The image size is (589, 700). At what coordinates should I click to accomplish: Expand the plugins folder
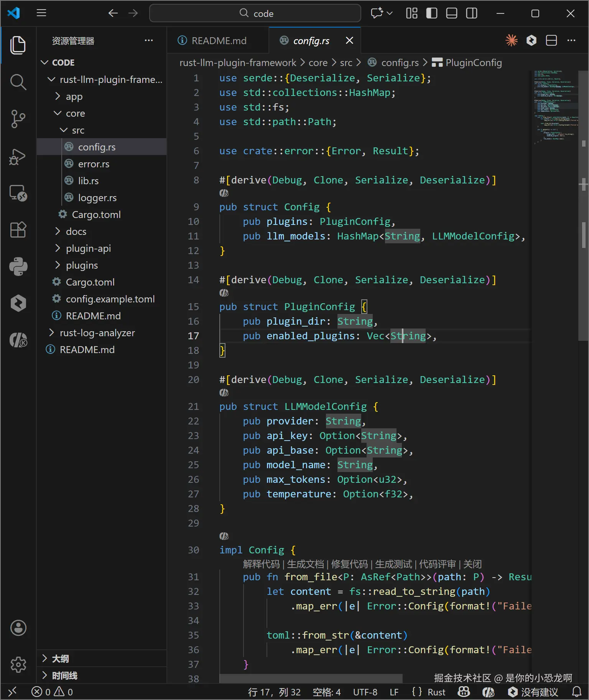102,265
